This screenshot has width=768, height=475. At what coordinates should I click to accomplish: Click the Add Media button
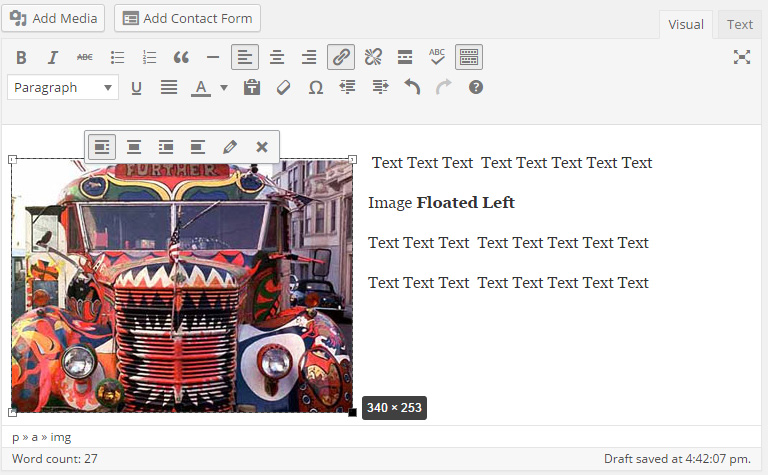point(55,18)
